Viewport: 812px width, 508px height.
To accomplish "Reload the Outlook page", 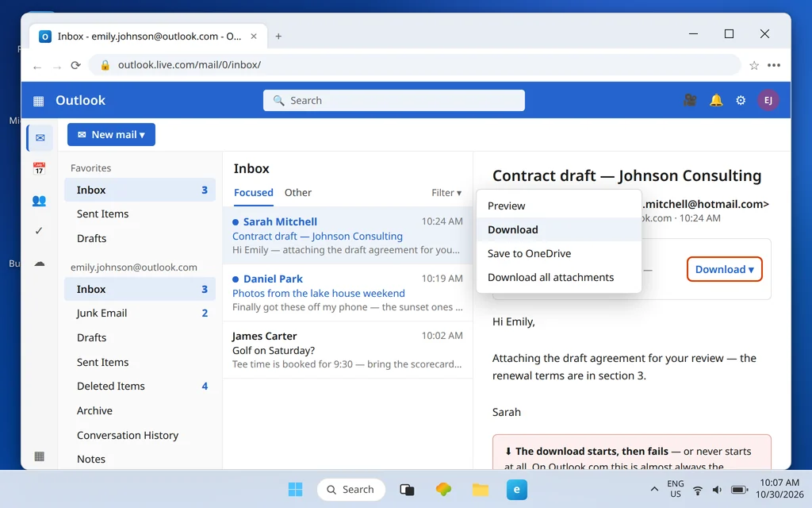I will tap(75, 65).
